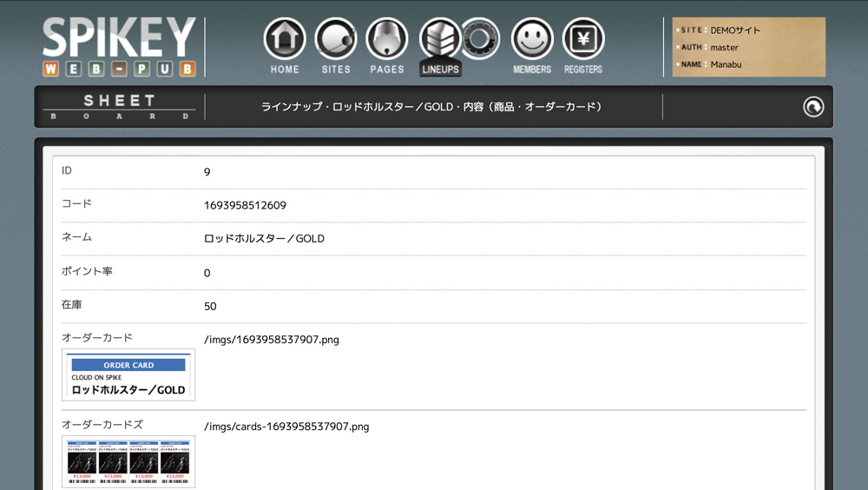Open the REGISTERS yen icon
Viewport: 868px width, 490px height.
point(583,39)
